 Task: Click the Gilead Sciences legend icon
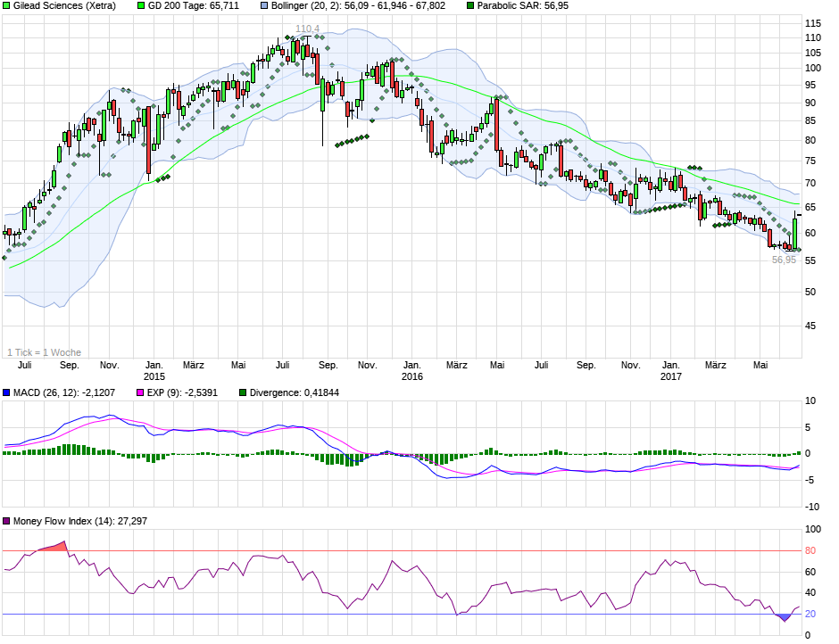[7, 7]
